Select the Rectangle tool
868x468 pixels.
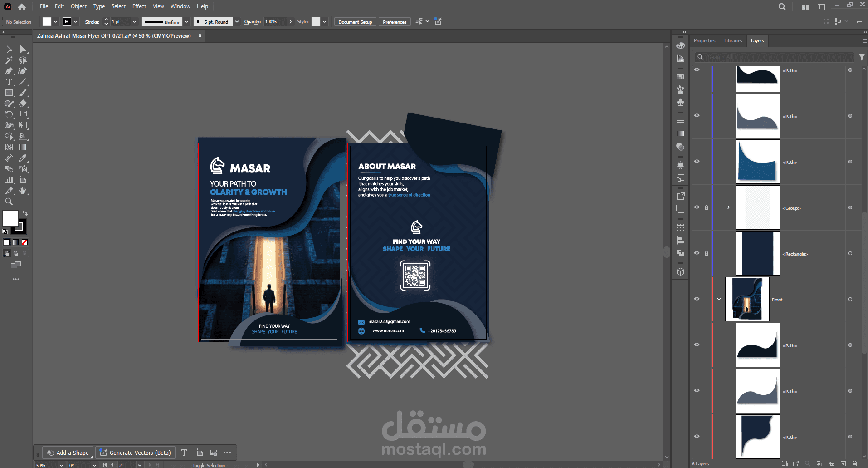point(9,93)
